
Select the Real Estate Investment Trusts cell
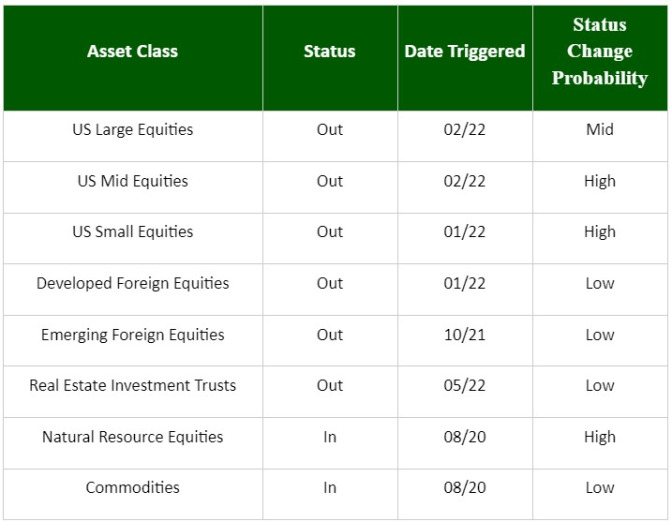(x=132, y=385)
